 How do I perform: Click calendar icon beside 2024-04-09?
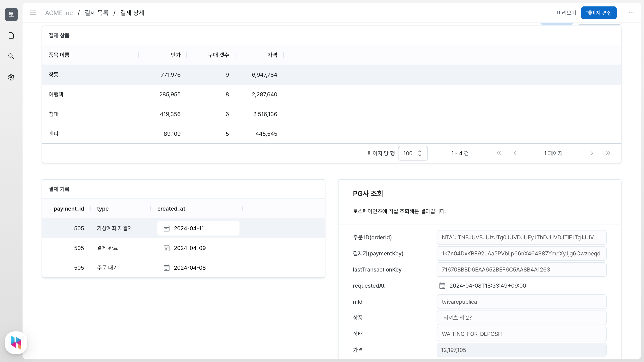(x=166, y=248)
